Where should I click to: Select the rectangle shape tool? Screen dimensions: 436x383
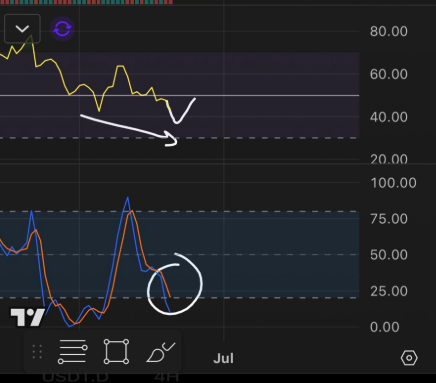[116, 352]
